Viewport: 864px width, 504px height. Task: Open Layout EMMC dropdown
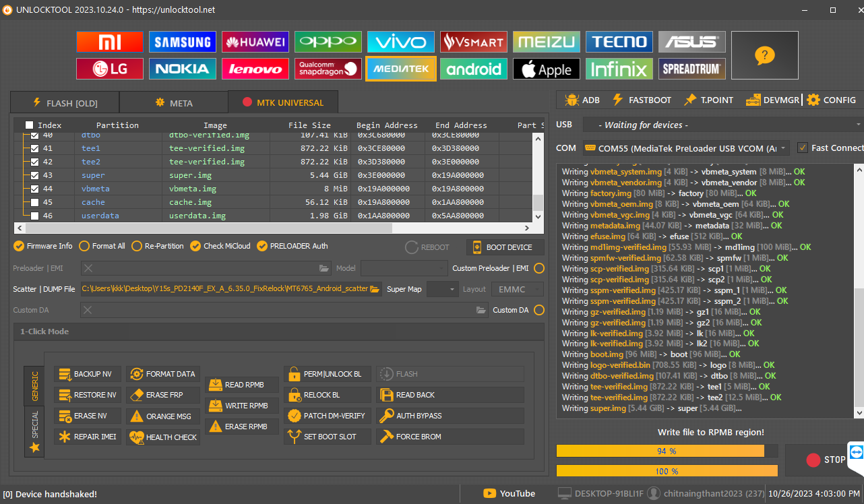tap(517, 289)
